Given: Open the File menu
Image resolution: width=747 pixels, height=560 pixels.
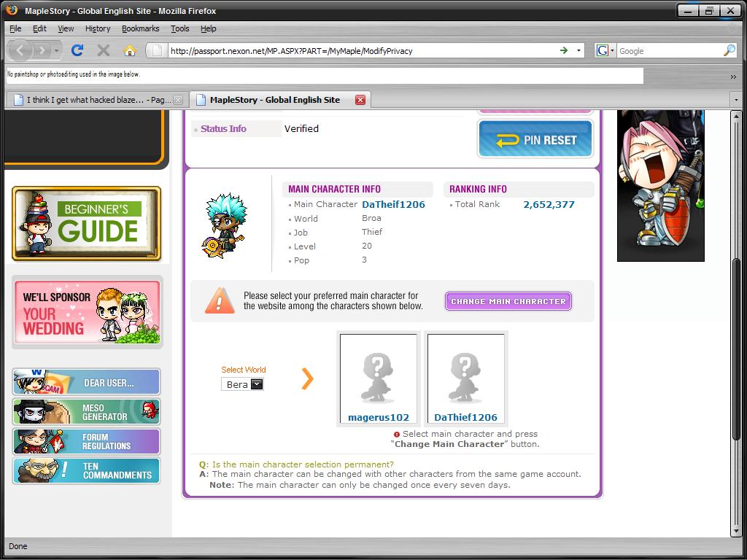Looking at the screenshot, I should point(15,28).
